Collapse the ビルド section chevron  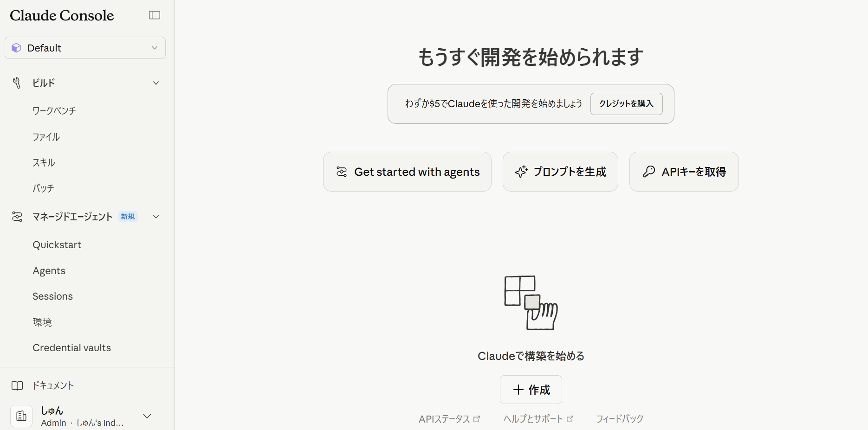156,83
